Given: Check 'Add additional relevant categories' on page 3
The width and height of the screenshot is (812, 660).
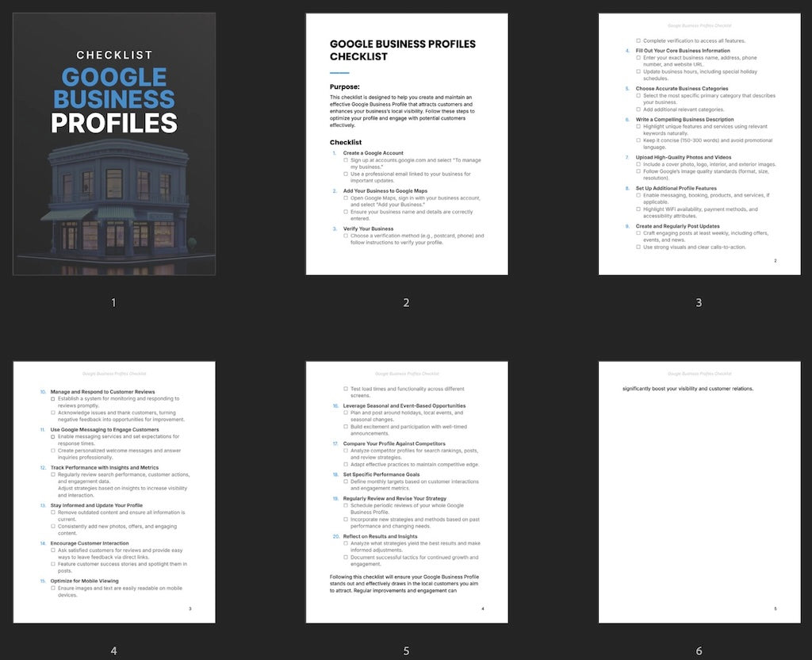Looking at the screenshot, I should click(x=638, y=109).
